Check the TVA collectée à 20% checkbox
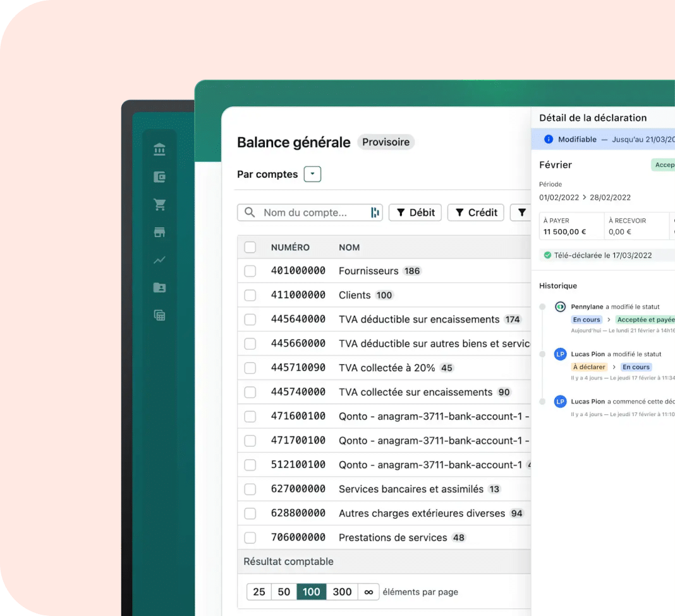The image size is (675, 616). tap(250, 368)
